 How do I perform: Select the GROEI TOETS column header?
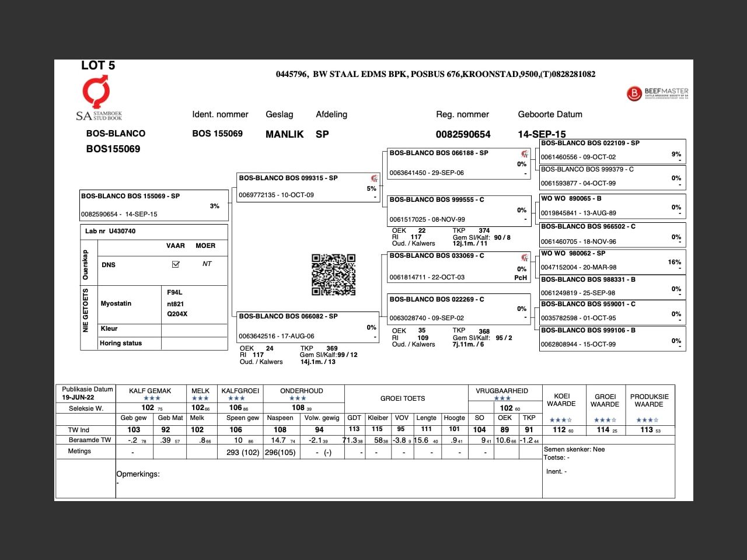coord(403,398)
